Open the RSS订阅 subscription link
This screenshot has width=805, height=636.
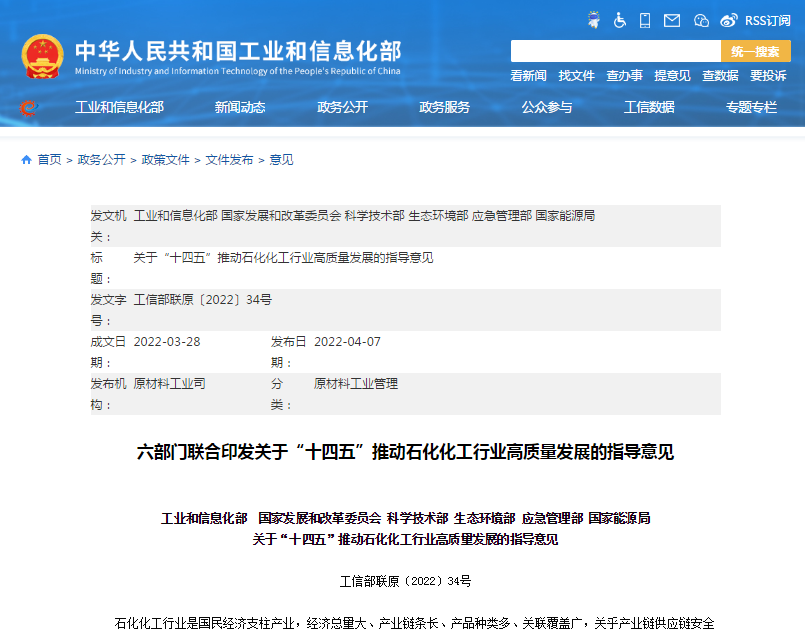pyautogui.click(x=766, y=18)
